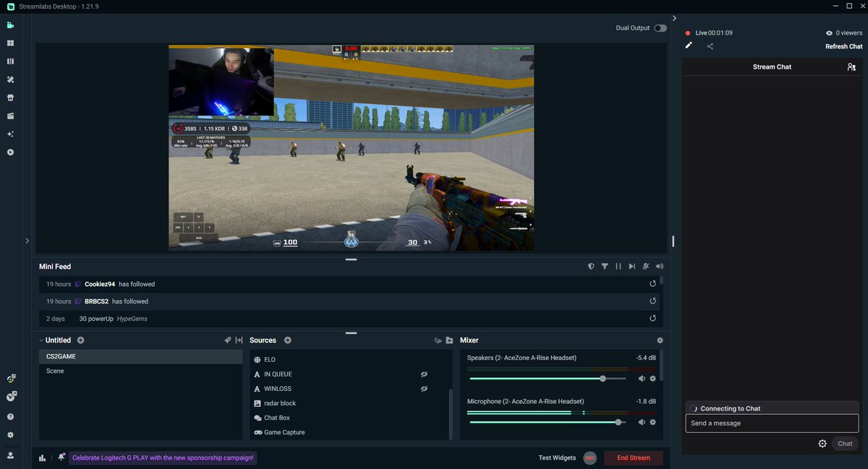Add a source folder with the folder icon
The image size is (868, 469).
(x=449, y=340)
